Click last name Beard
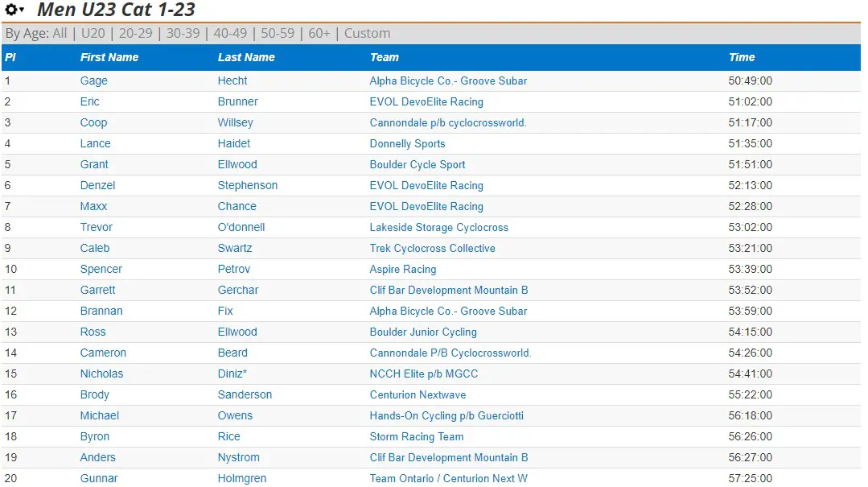The width and height of the screenshot is (868, 487). 232,353
